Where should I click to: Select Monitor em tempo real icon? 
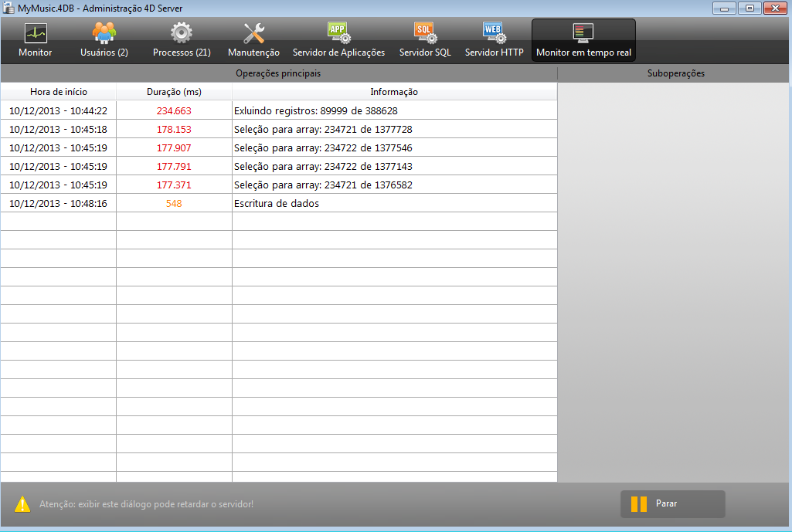583,32
